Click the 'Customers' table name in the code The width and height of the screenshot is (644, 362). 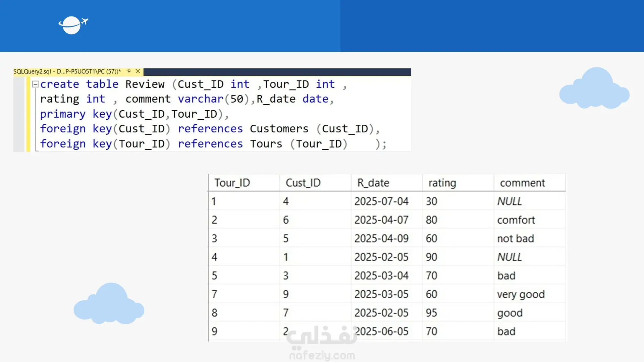click(279, 129)
